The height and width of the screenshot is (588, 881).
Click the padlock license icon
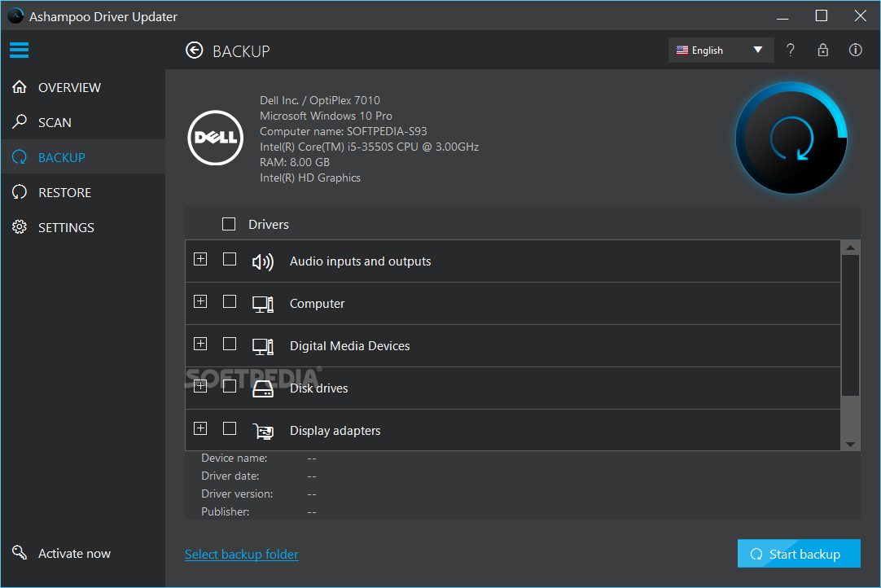[823, 50]
